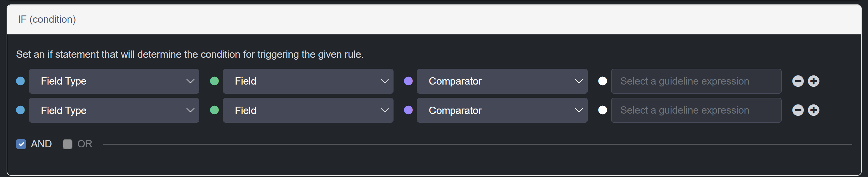Remove the second condition row with minus icon
The width and height of the screenshot is (868, 177).
[797, 110]
